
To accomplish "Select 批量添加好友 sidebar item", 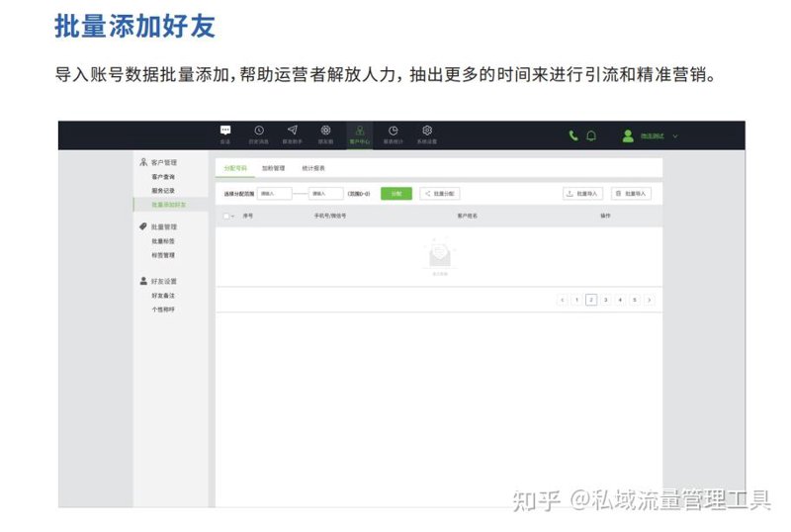I will point(169,205).
